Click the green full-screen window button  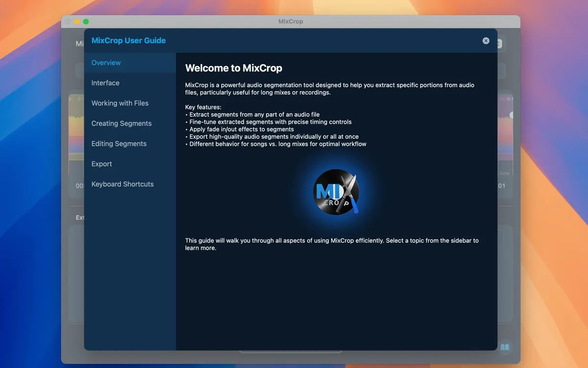[x=86, y=22]
